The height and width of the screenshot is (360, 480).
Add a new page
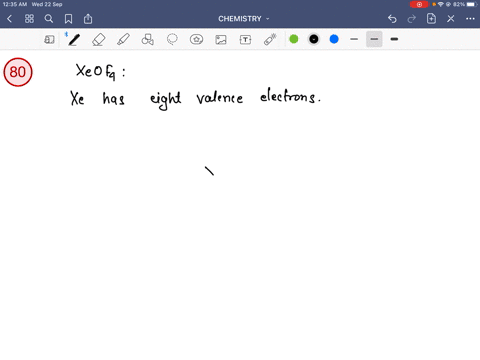(x=431, y=19)
